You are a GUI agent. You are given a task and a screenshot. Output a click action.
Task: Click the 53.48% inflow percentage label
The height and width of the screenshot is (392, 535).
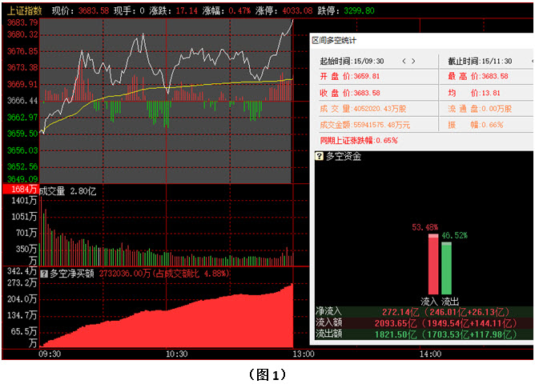[x=424, y=227]
